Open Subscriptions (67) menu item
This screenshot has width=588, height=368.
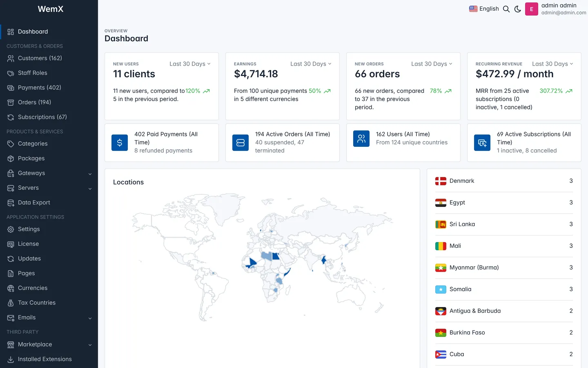pyautogui.click(x=49, y=117)
